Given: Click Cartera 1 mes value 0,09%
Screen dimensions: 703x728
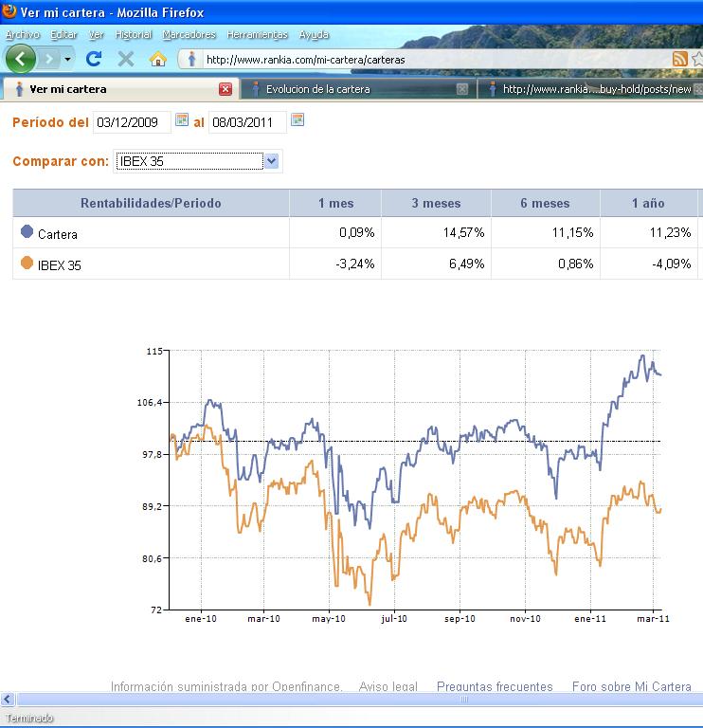Looking at the screenshot, I should point(357,232).
